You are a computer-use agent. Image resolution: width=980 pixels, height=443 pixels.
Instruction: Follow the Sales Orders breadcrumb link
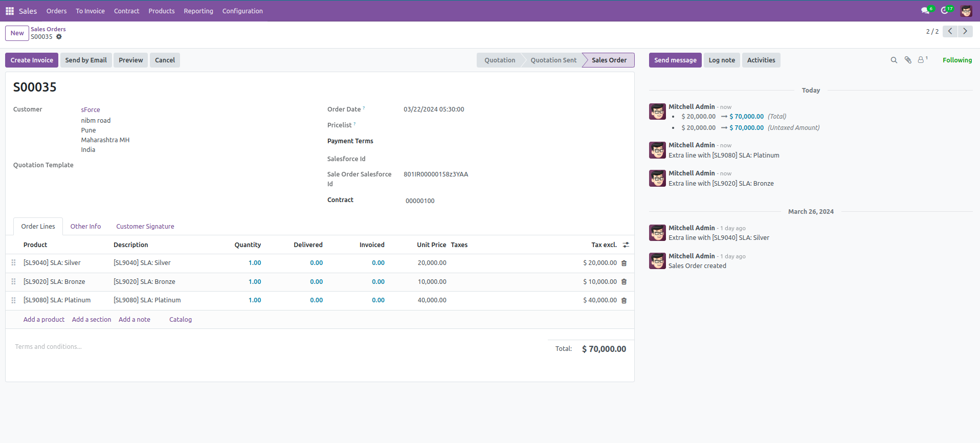[48, 29]
